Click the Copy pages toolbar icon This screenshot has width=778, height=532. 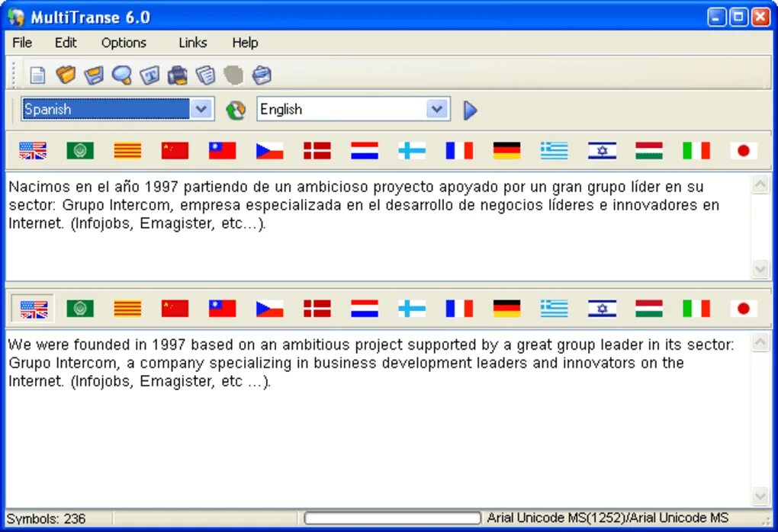(205, 75)
